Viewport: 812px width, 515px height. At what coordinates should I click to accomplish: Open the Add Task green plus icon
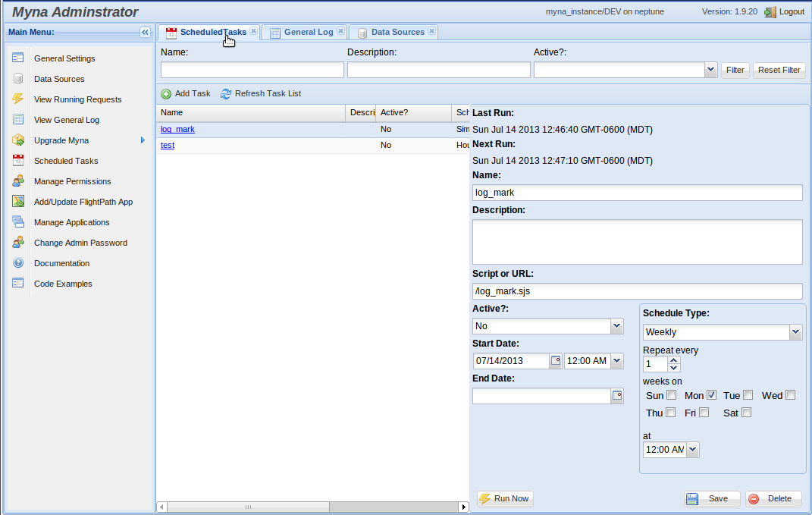(166, 94)
